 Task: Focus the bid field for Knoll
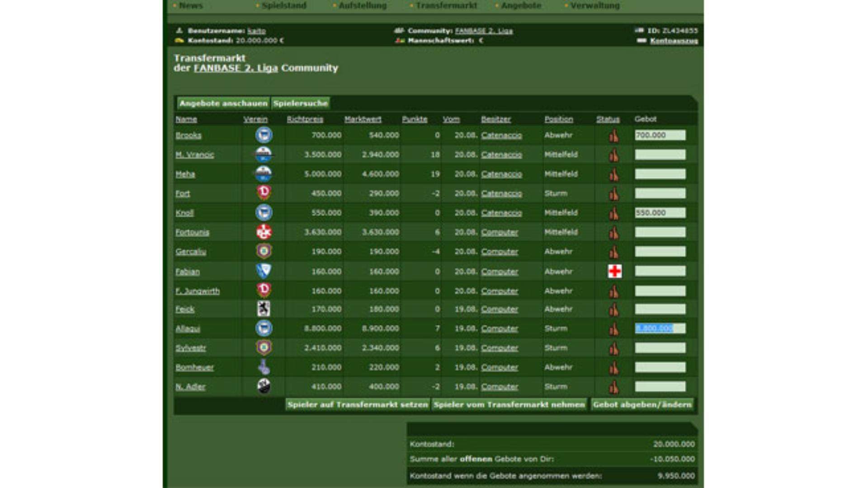pyautogui.click(x=660, y=212)
